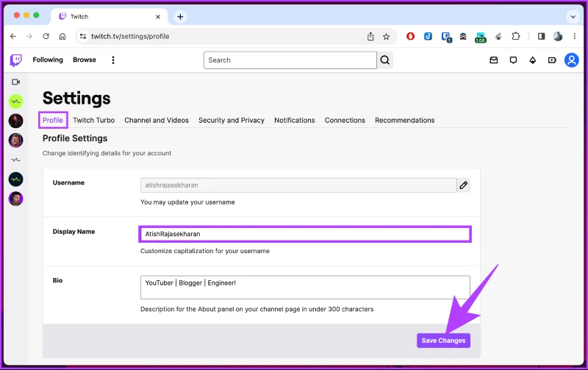This screenshot has height=370, width=588.
Task: Click the site info icon in the address bar
Action: click(x=83, y=36)
